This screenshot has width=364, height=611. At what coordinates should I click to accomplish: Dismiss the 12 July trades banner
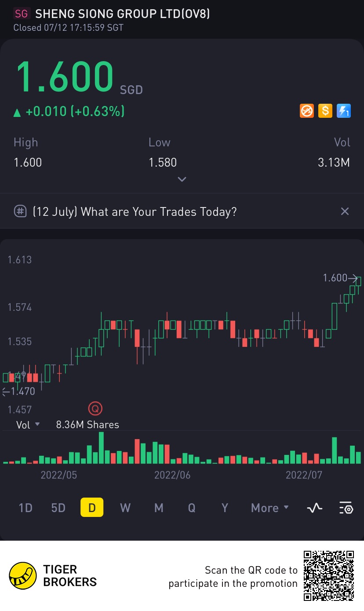coord(345,211)
